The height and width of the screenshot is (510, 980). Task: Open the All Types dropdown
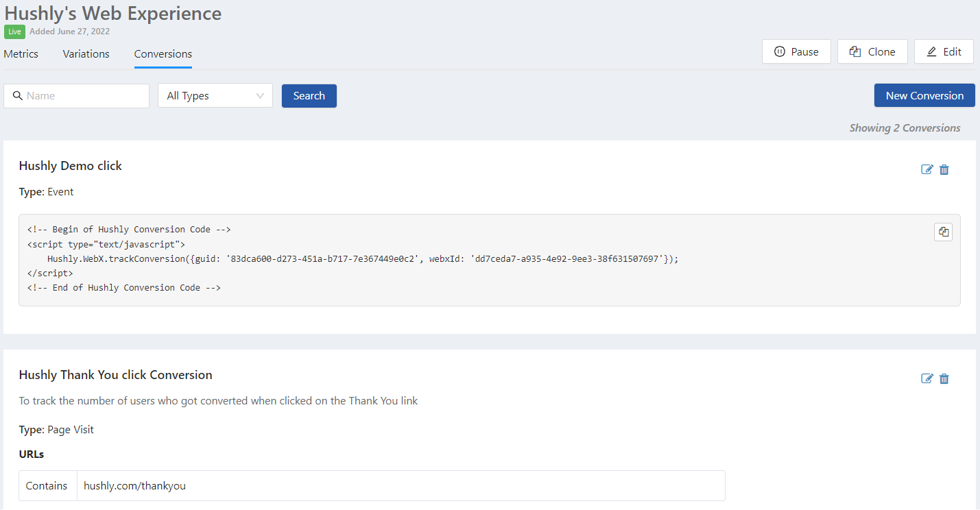215,96
